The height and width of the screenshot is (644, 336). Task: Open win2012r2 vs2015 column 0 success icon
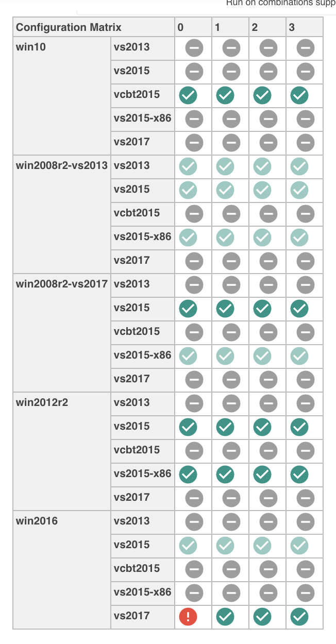point(188,427)
